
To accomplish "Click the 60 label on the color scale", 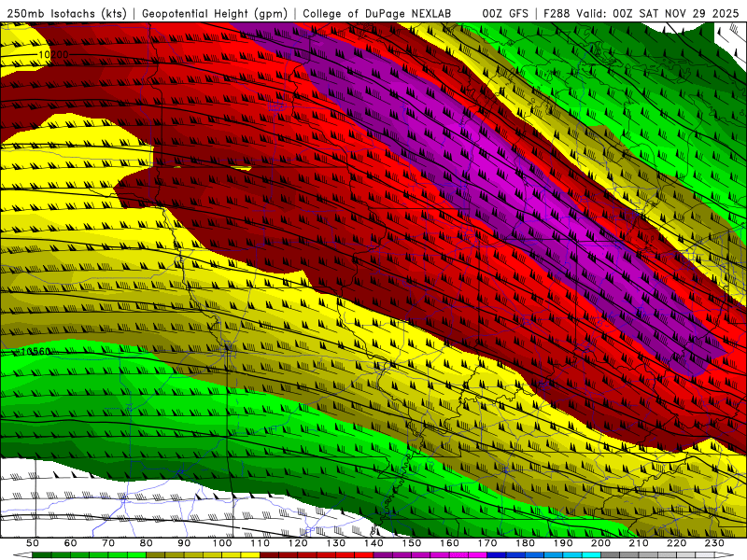I will pyautogui.click(x=71, y=543).
